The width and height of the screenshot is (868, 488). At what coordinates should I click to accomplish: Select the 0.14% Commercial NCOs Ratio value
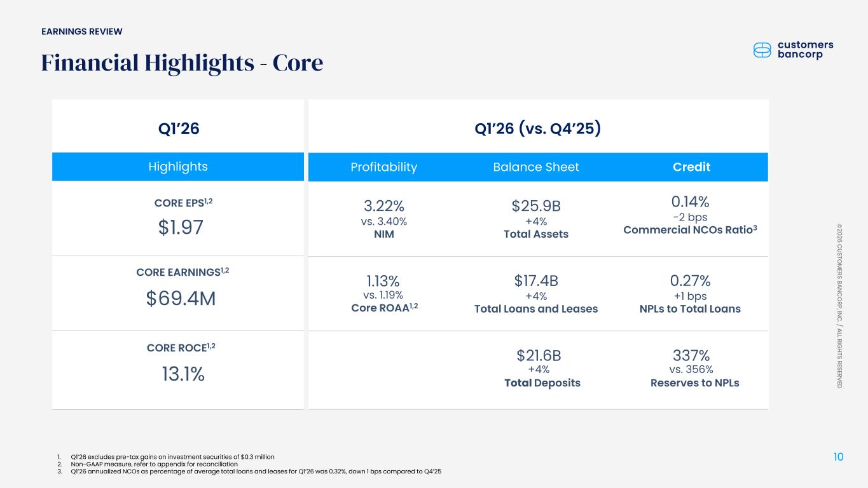690,202
